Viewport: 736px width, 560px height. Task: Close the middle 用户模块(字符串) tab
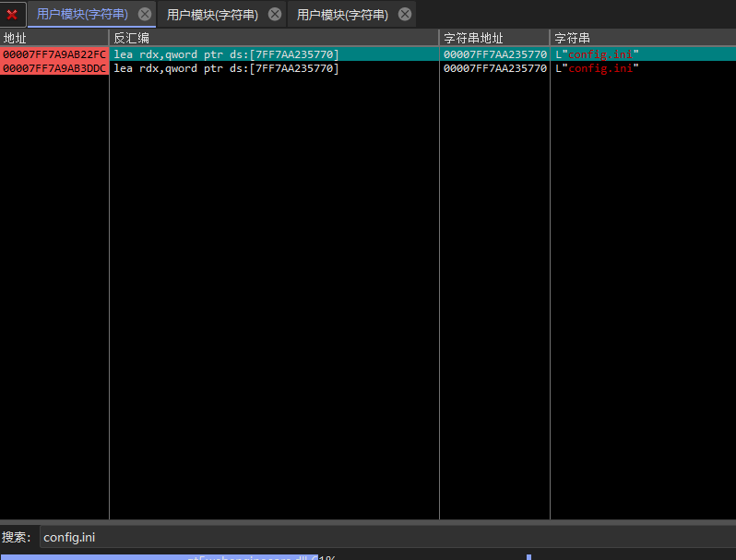click(x=275, y=14)
